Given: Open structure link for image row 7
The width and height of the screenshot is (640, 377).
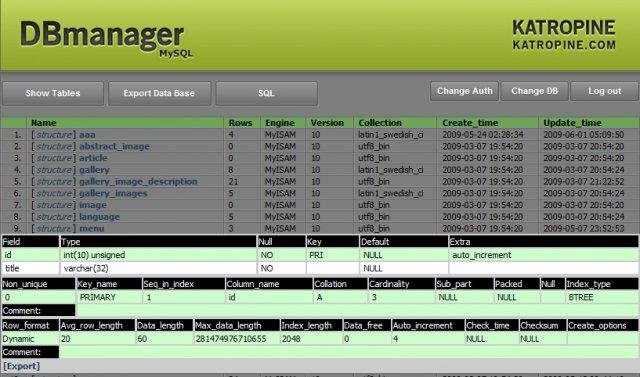Looking at the screenshot, I should (x=54, y=205).
